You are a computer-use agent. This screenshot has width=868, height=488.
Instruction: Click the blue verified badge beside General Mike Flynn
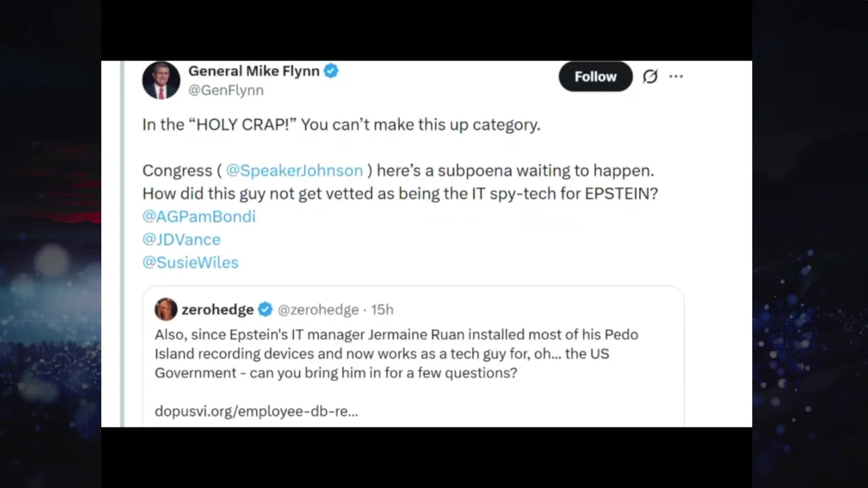point(331,71)
